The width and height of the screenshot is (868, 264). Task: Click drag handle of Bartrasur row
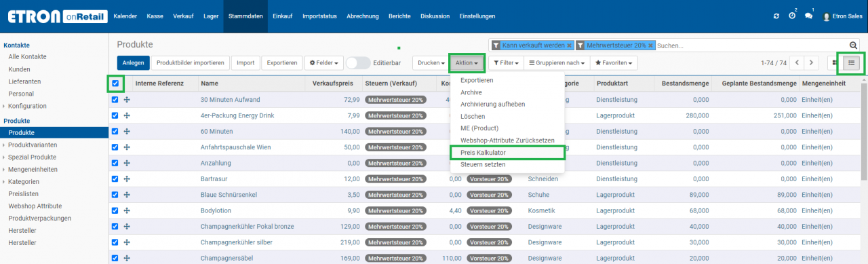click(127, 179)
